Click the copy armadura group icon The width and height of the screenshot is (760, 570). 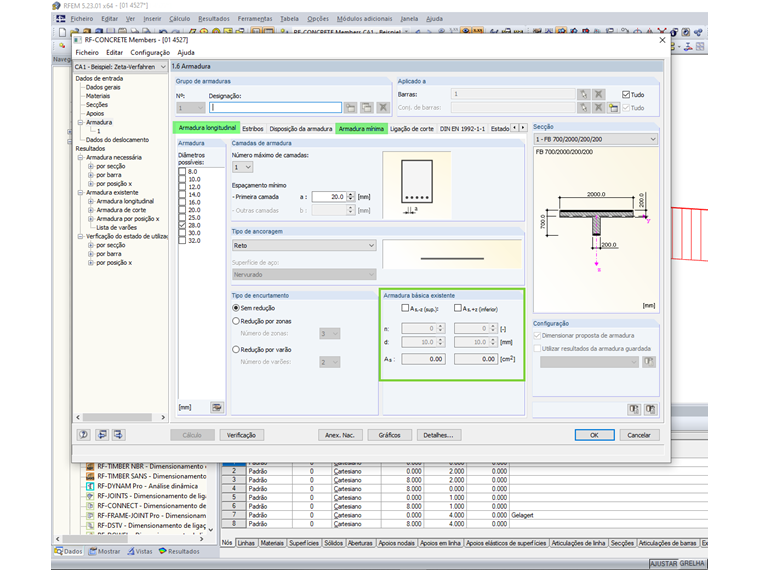367,108
